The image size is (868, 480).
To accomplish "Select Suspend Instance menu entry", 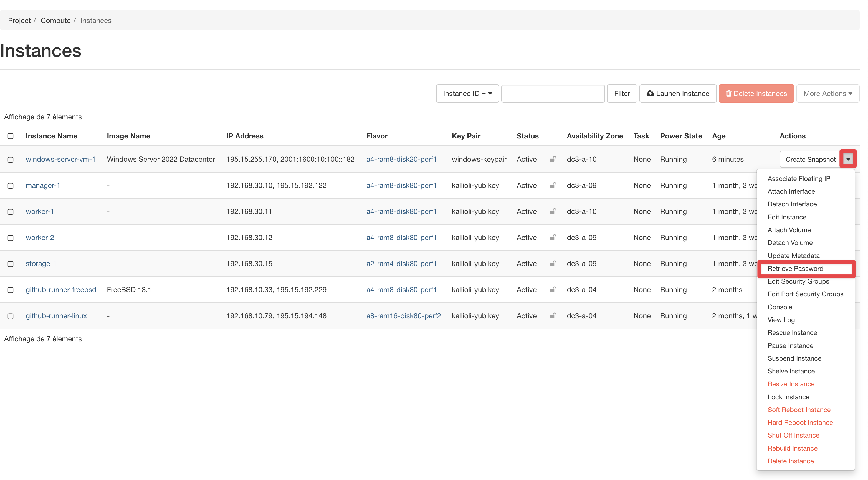I will pos(794,358).
